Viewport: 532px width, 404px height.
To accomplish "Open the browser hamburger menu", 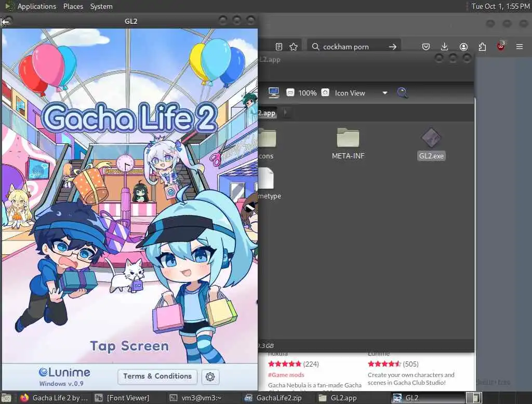I will point(520,46).
